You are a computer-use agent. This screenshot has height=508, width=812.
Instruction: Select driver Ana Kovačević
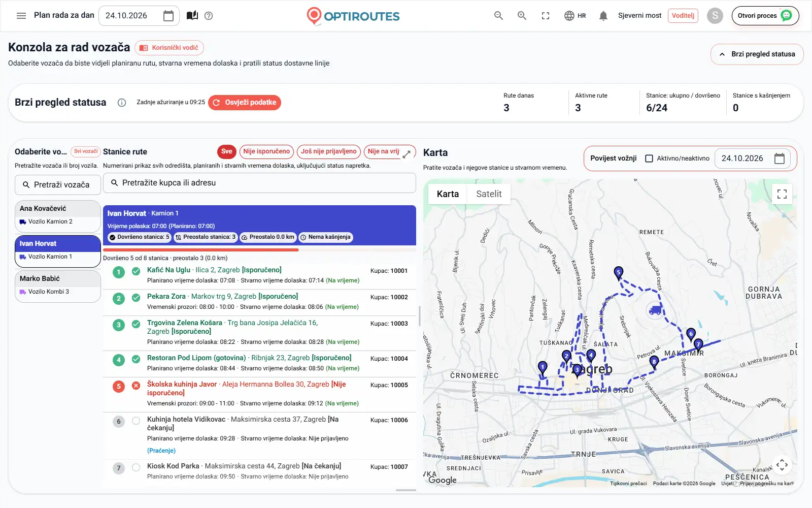click(58, 216)
